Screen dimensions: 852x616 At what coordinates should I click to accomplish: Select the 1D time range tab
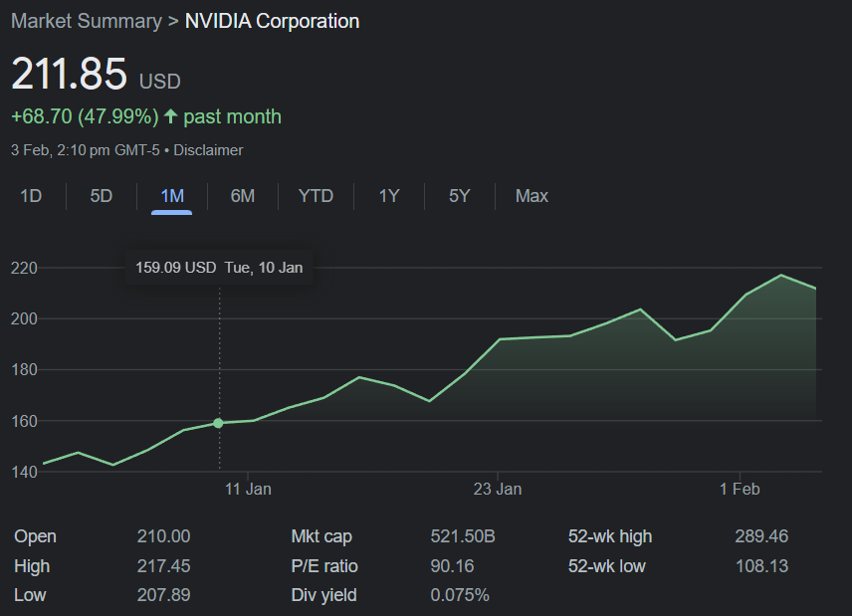[31, 196]
